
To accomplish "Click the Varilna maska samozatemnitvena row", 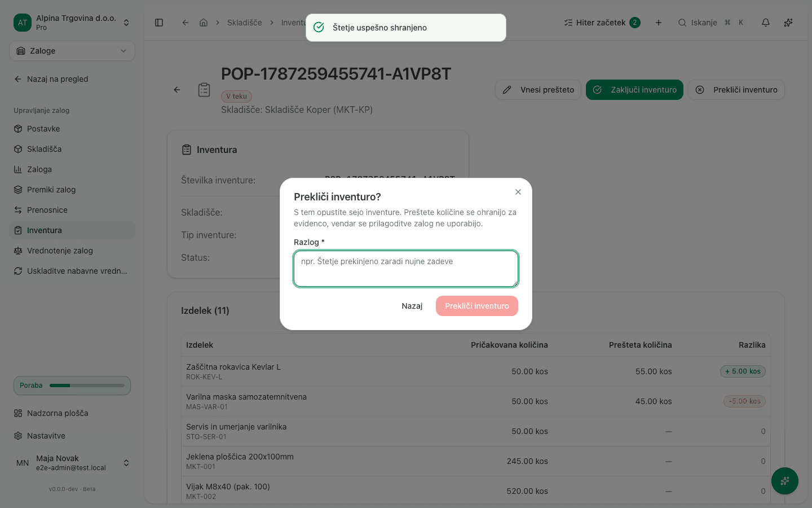I will [x=476, y=401].
